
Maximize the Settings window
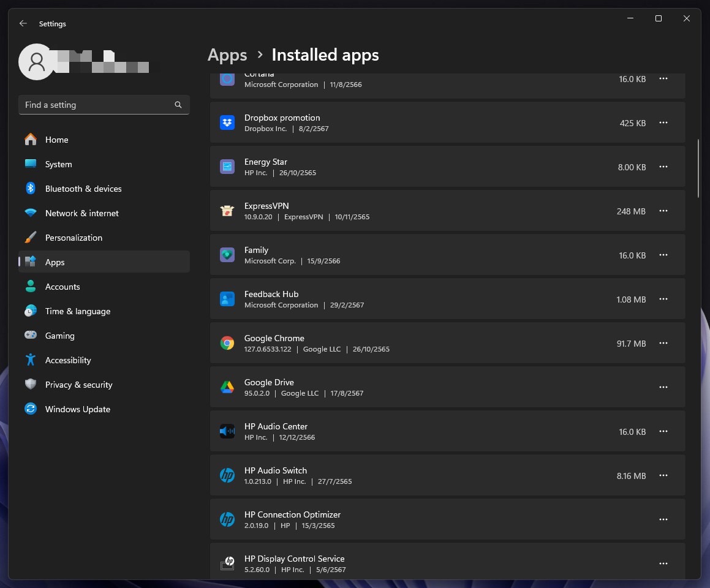click(x=659, y=18)
